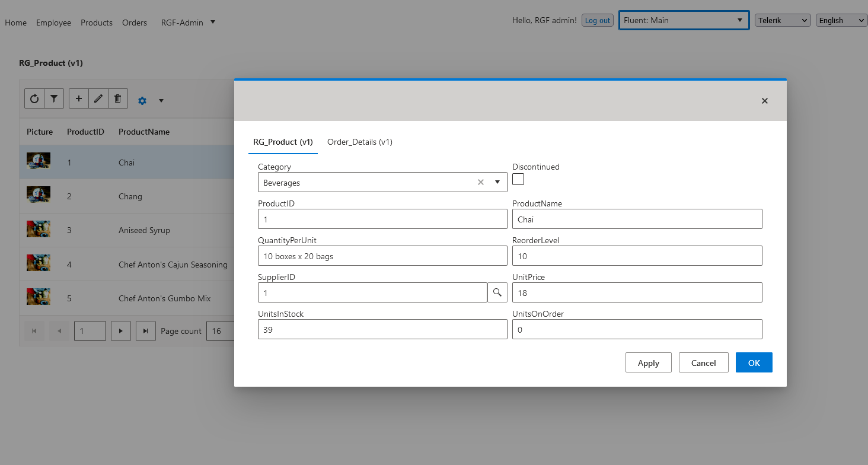Clear the Category selection with X icon
868x465 pixels.
tap(481, 182)
